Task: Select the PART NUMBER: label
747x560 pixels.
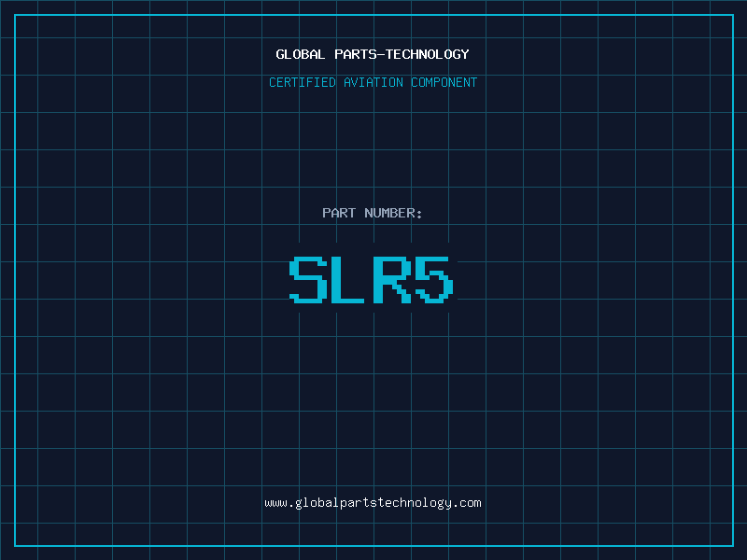Action: coord(373,213)
